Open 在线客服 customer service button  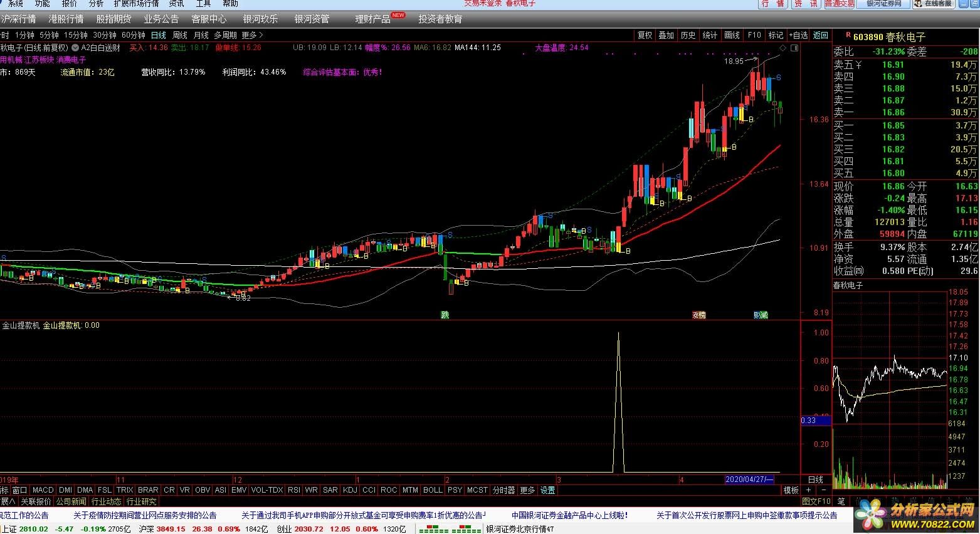tap(934, 4)
